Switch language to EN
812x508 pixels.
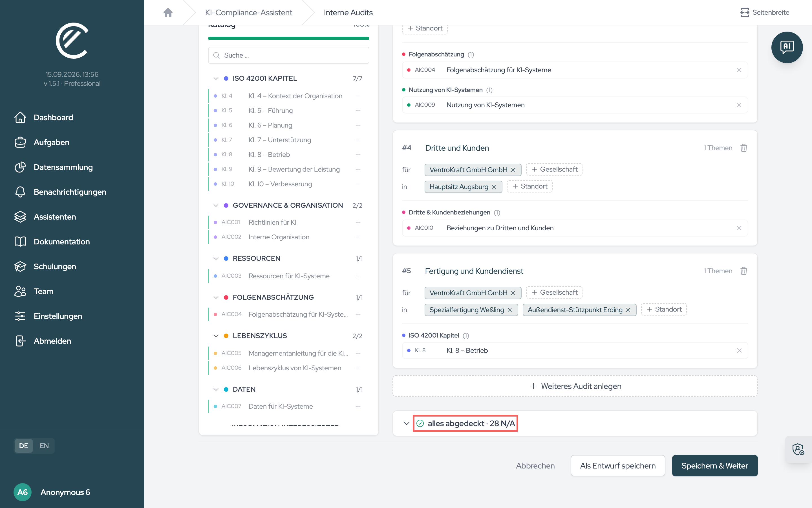coord(44,446)
